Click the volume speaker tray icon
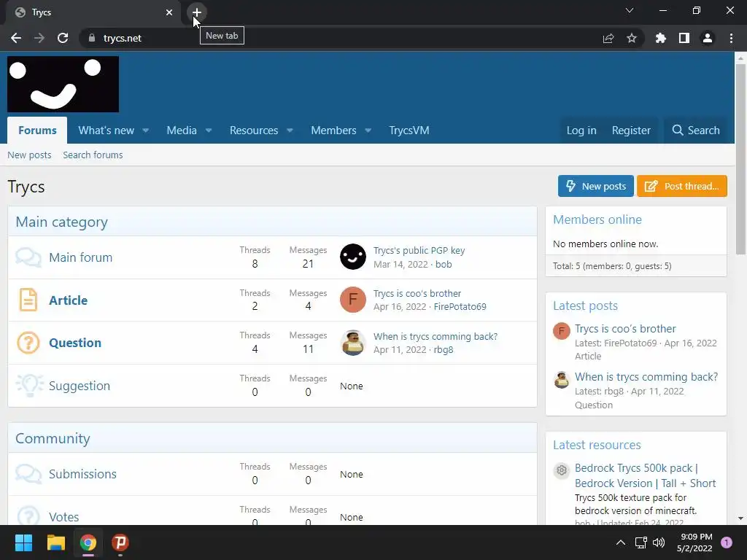This screenshot has height=560, width=747. coord(659,542)
